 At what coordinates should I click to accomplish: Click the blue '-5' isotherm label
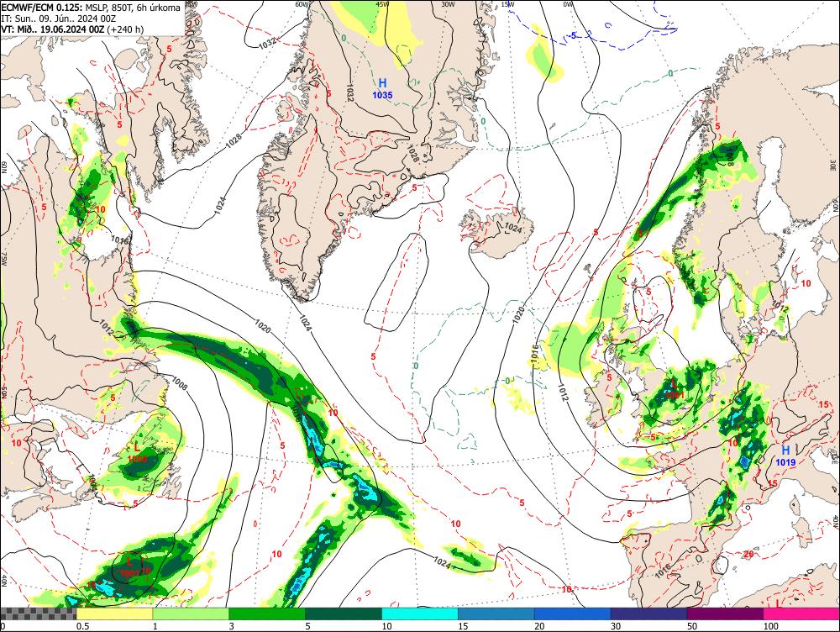tap(572, 36)
